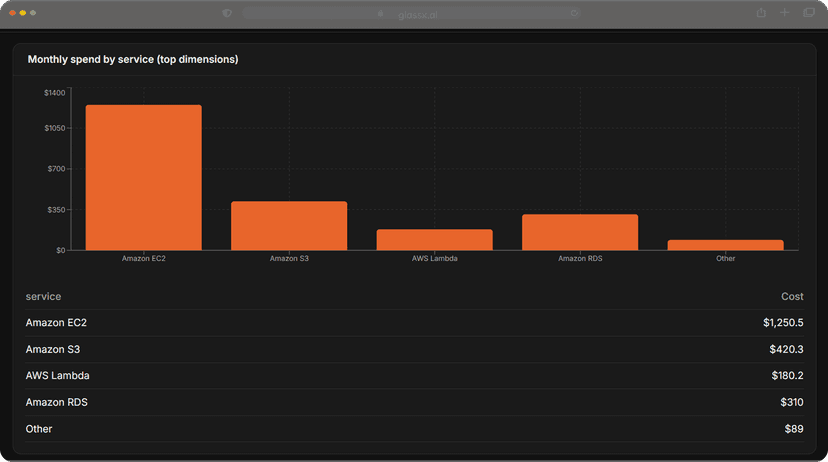Open a new tab with plus icon
Image resolution: width=828 pixels, height=462 pixels.
785,12
